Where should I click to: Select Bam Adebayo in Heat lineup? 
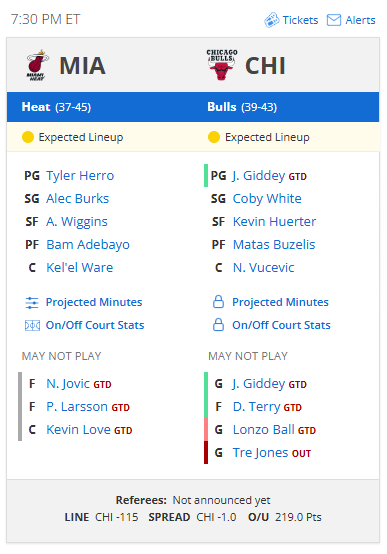click(x=88, y=244)
